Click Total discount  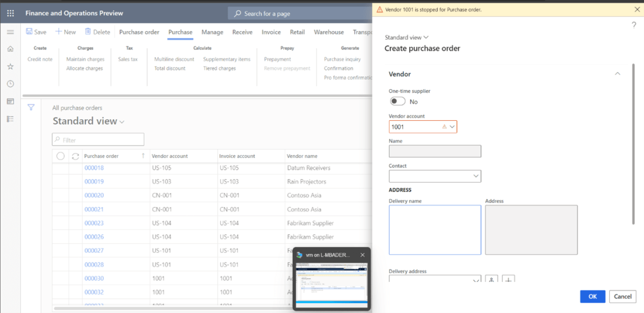click(x=170, y=69)
